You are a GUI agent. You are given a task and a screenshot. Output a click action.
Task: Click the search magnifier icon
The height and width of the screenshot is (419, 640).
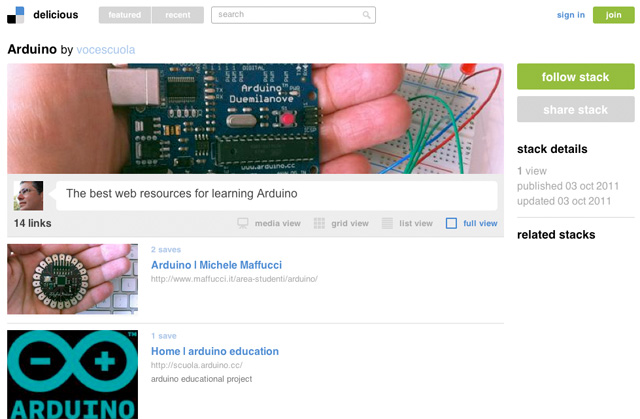pyautogui.click(x=367, y=15)
